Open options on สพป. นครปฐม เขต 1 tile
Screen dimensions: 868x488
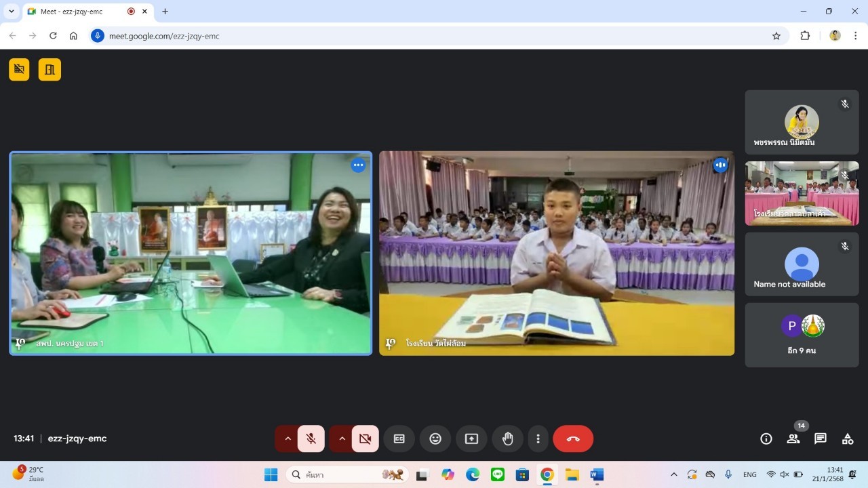(x=358, y=165)
